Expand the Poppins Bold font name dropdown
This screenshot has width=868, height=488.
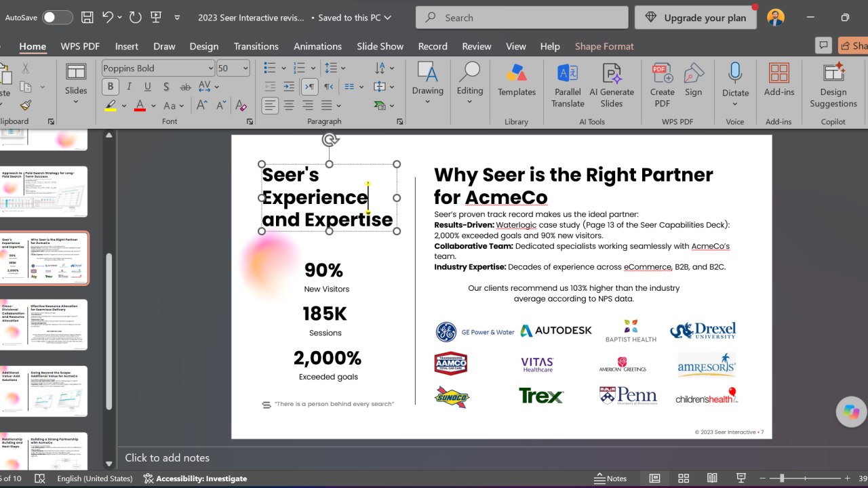pos(210,68)
